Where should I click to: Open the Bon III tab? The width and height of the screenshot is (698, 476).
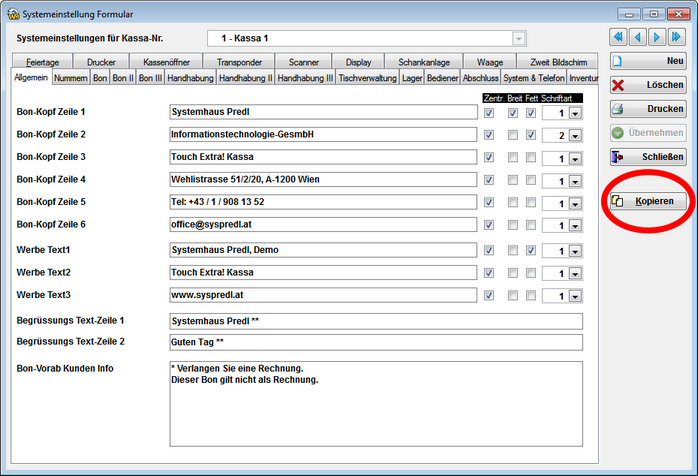pyautogui.click(x=150, y=78)
